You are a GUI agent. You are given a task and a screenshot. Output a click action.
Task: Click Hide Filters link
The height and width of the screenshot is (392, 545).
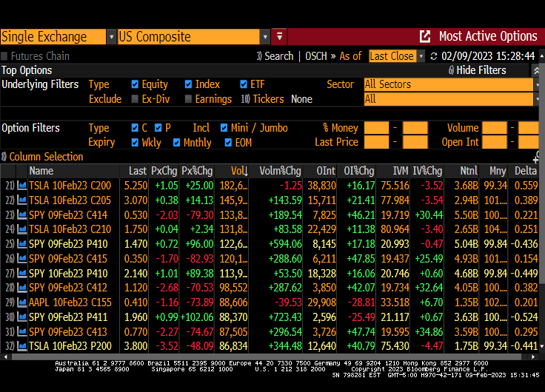478,70
